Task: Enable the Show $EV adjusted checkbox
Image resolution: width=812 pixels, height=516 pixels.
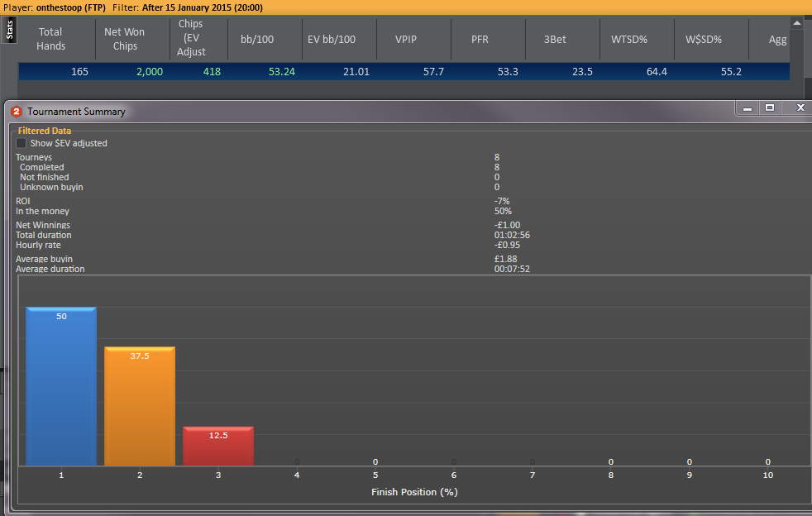Action: pyautogui.click(x=21, y=143)
